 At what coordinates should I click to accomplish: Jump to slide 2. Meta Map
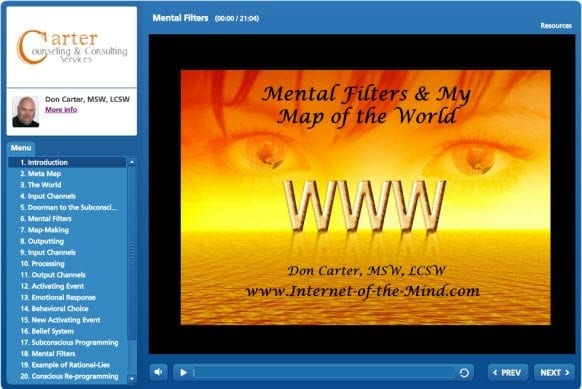[x=67, y=174]
